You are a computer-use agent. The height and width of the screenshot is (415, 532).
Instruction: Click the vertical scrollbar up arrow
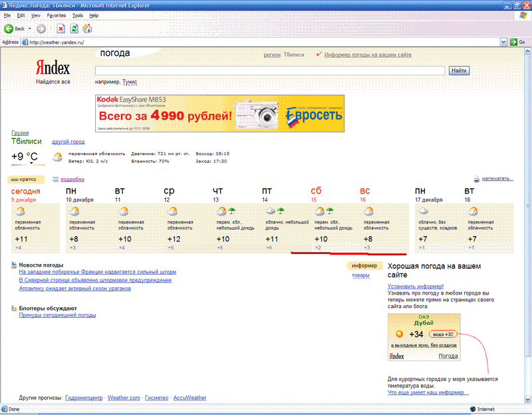point(527,51)
